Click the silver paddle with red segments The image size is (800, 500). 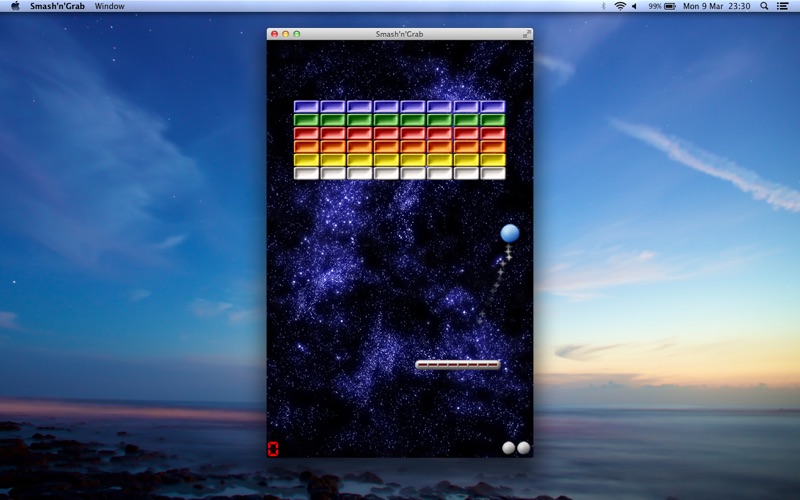(458, 364)
